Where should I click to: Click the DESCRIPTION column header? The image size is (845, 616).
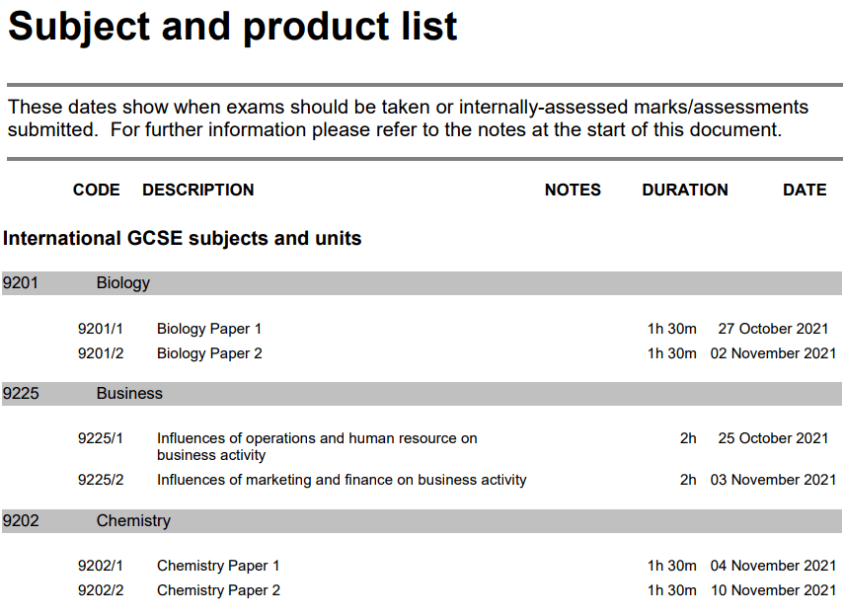click(198, 190)
